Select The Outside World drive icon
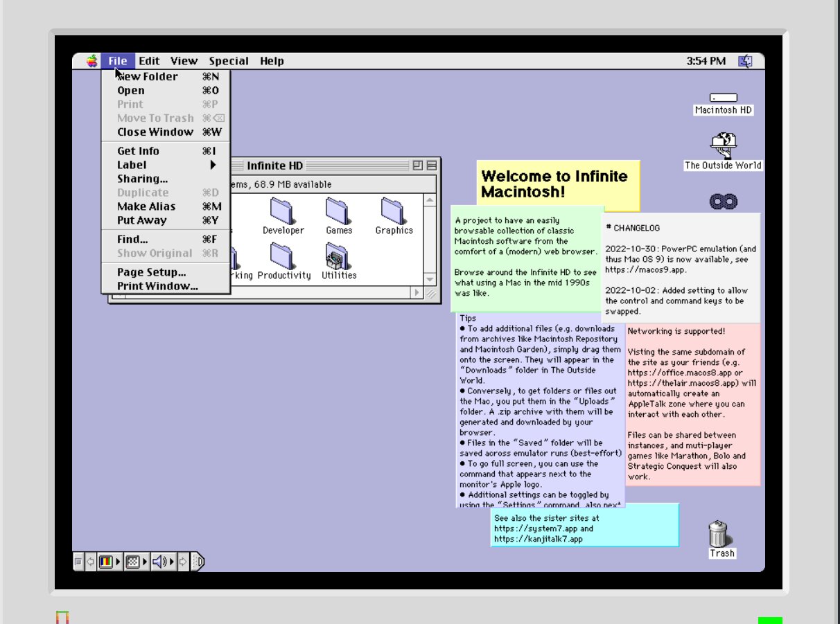Viewport: 840px width, 624px height. coord(724,144)
